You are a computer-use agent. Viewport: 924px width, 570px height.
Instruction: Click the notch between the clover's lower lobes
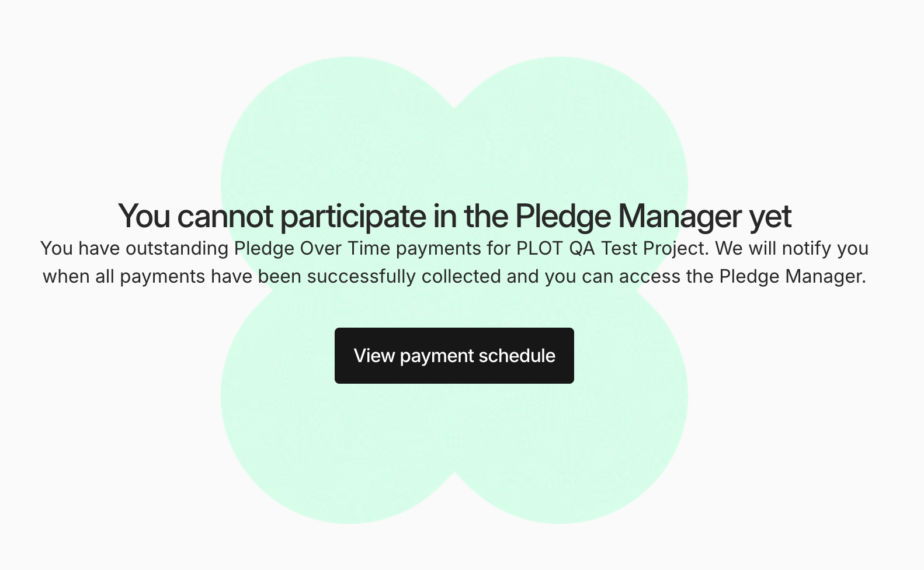tap(454, 475)
